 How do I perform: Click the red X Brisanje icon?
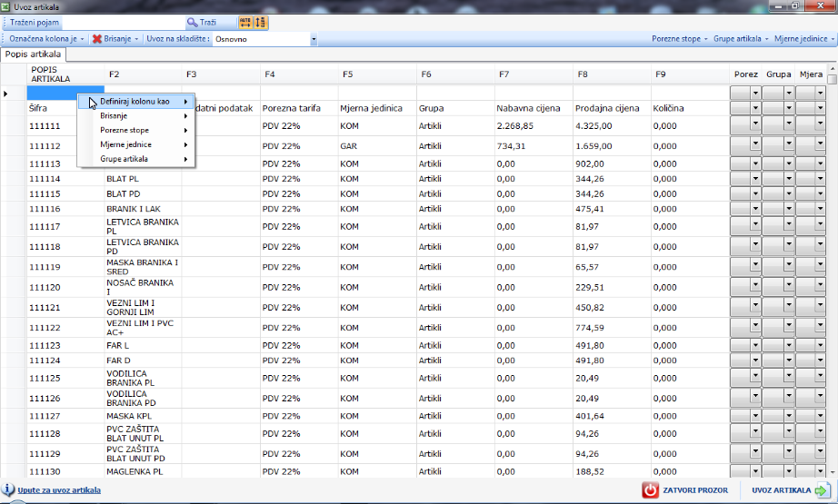(x=96, y=39)
